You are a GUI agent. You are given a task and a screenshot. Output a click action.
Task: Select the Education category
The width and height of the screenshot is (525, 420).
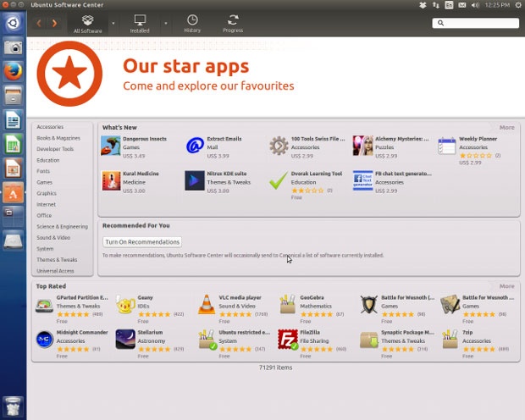(48, 160)
